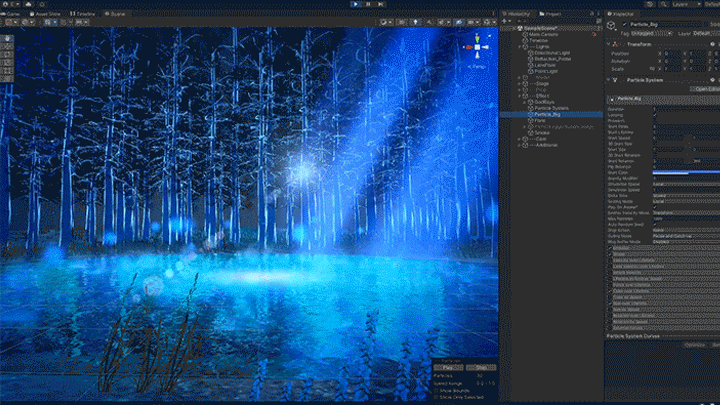This screenshot has height=405, width=720.
Task: Collapse the Transform component foldout
Action: pos(609,45)
